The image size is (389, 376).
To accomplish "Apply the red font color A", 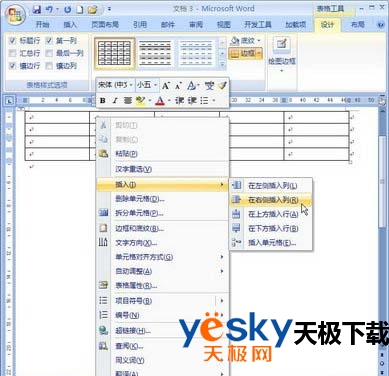I will tap(160, 100).
